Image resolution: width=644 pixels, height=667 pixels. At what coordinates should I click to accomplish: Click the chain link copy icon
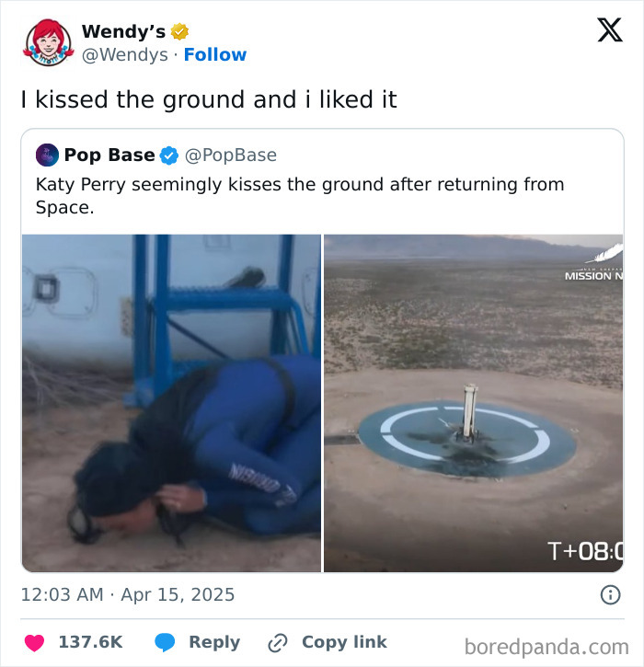click(277, 642)
